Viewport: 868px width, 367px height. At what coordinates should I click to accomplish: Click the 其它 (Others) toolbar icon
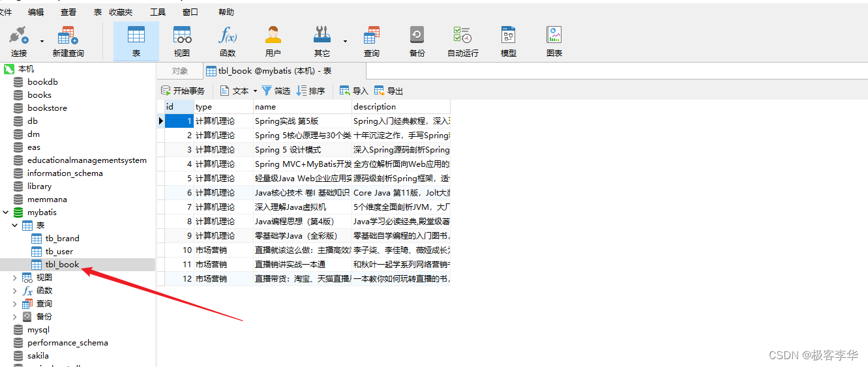click(x=322, y=42)
